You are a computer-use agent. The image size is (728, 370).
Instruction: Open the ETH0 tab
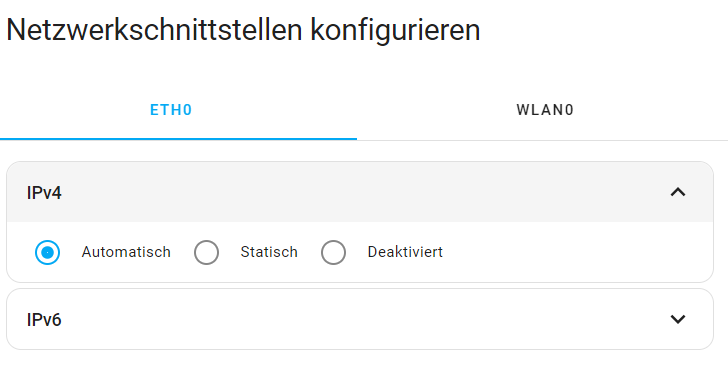click(171, 110)
